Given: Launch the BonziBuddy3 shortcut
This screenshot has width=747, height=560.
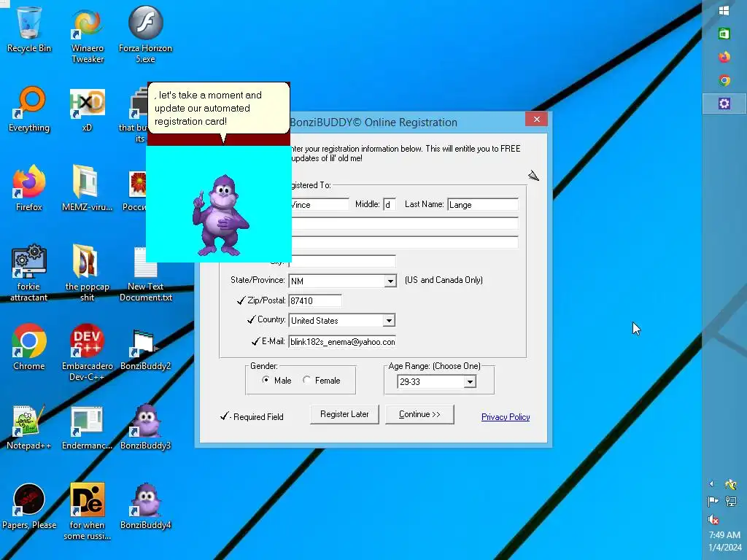Looking at the screenshot, I should [x=145, y=427].
